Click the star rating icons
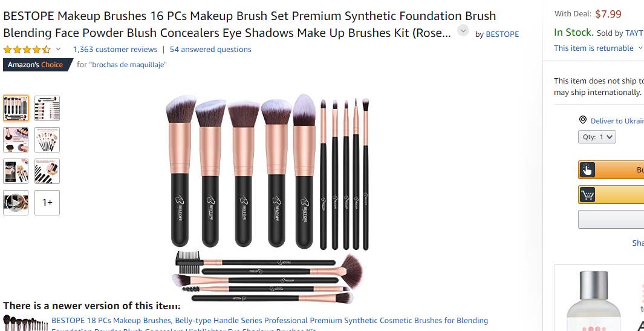The height and width of the screenshot is (331, 644). pos(27,50)
